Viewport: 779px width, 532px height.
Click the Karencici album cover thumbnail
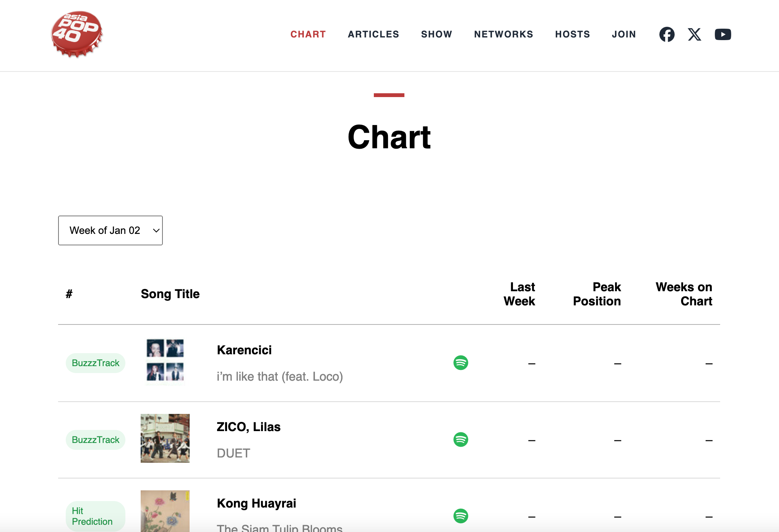click(165, 362)
